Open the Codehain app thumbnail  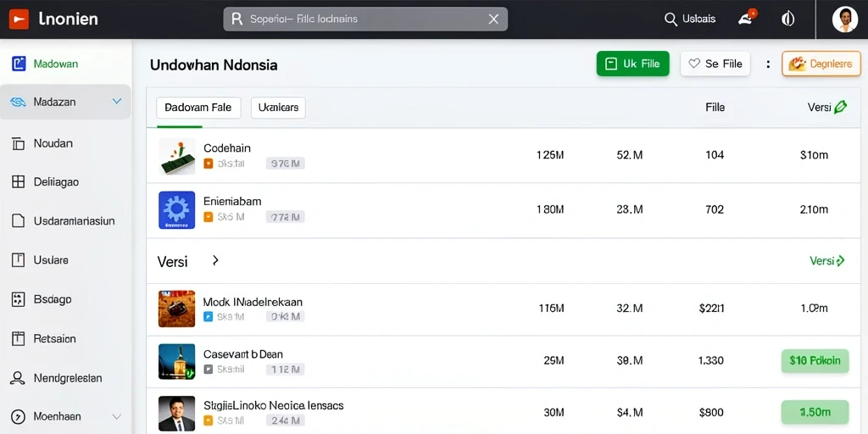click(x=176, y=156)
